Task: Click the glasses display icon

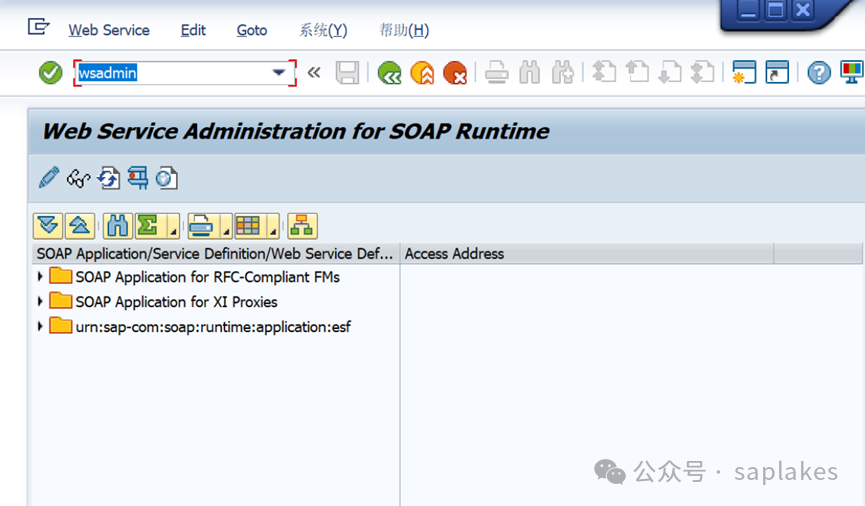Action: [78, 178]
